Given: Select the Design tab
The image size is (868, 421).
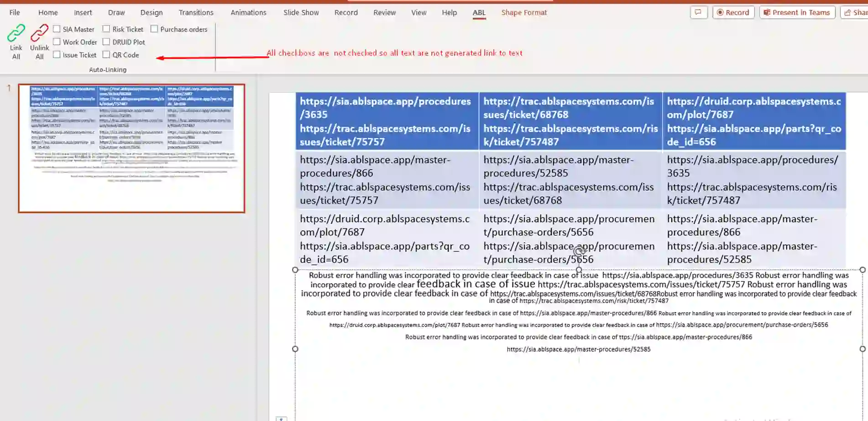Looking at the screenshot, I should 152,12.
